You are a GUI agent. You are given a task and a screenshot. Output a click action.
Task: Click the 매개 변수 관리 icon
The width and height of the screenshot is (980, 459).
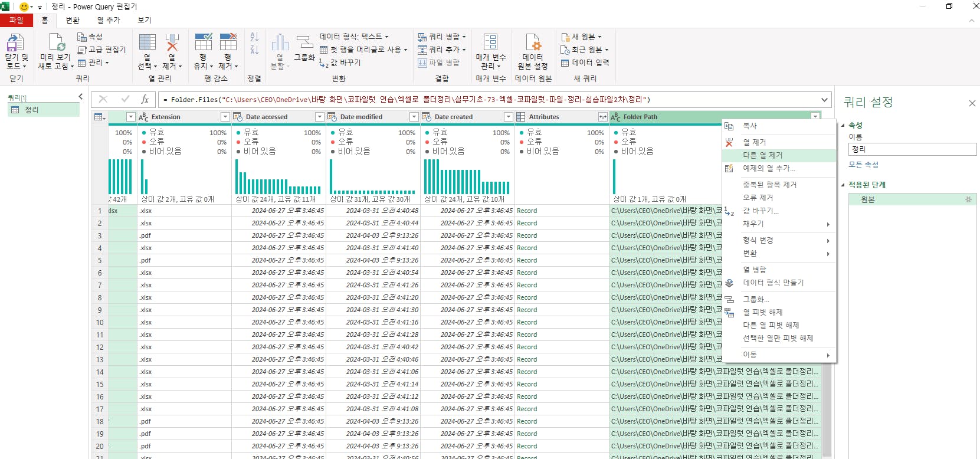coord(490,43)
